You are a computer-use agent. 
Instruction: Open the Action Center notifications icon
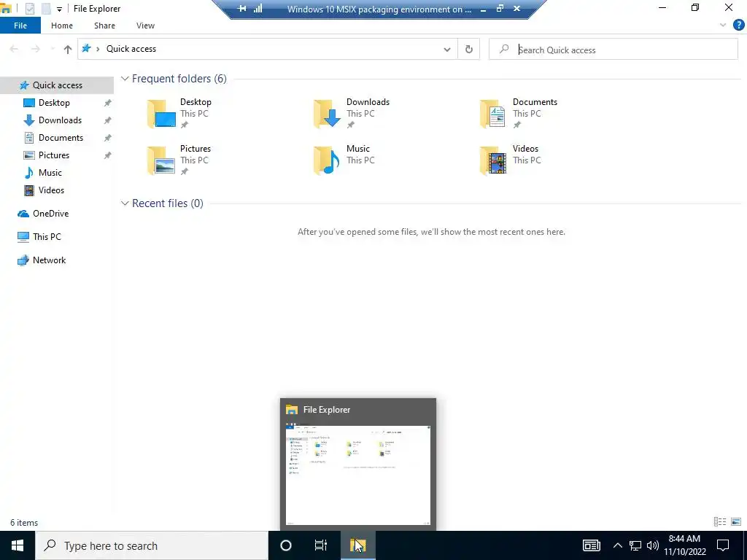tap(723, 545)
